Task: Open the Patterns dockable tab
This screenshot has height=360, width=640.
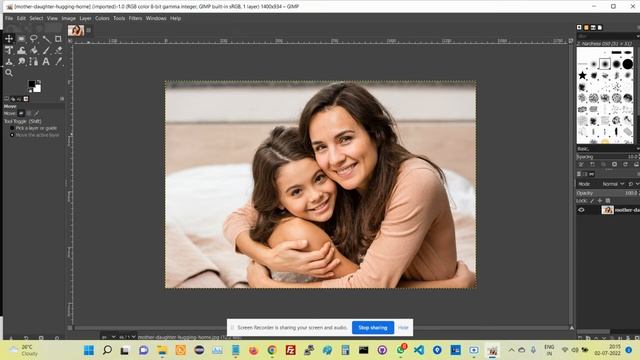Action: pyautogui.click(x=586, y=27)
